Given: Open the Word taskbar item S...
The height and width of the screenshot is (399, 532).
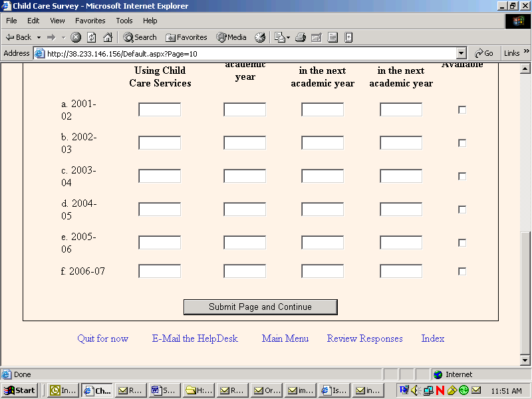Looking at the screenshot, I should pyautogui.click(x=164, y=390).
